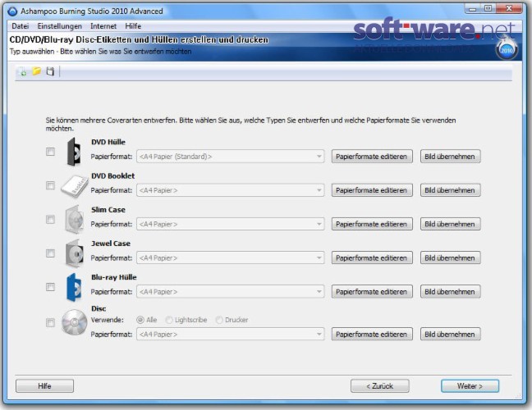Click the save project toolbar icon
The height and width of the screenshot is (410, 532).
click(50, 71)
